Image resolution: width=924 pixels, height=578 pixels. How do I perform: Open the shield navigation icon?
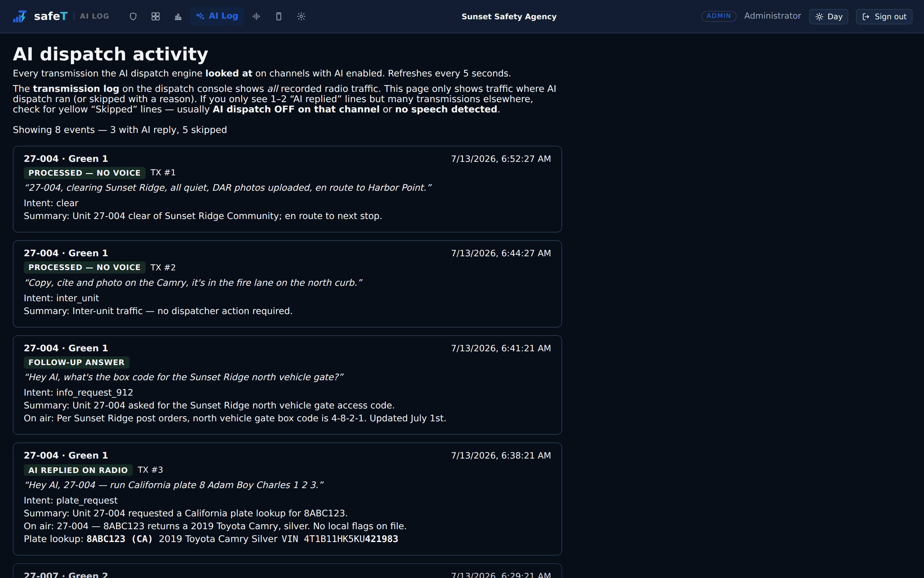(133, 16)
